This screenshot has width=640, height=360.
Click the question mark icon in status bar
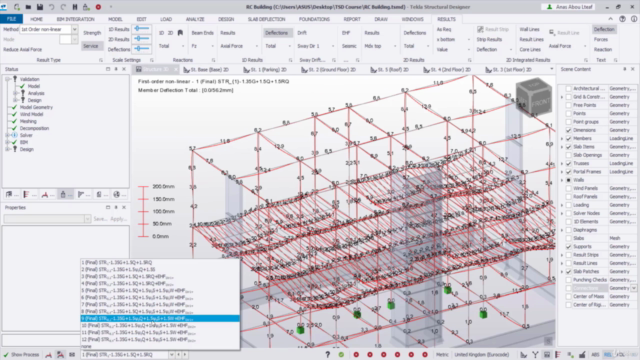pos(327,355)
